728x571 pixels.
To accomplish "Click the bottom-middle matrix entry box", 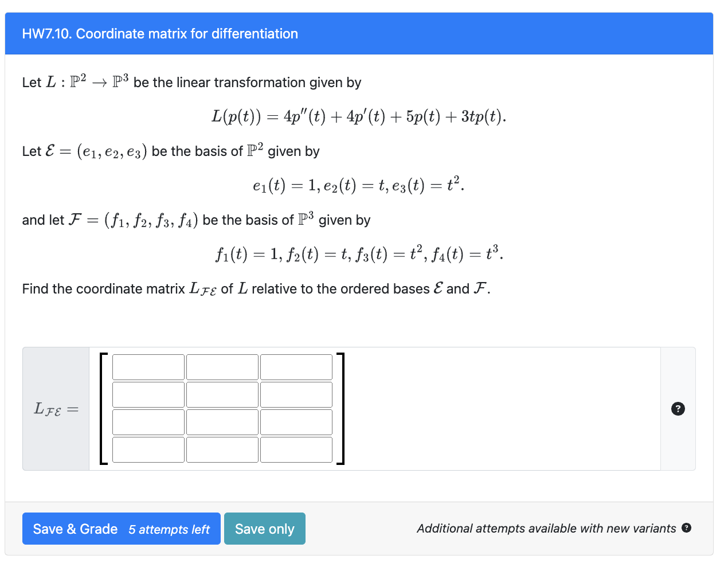I will tap(222, 449).
